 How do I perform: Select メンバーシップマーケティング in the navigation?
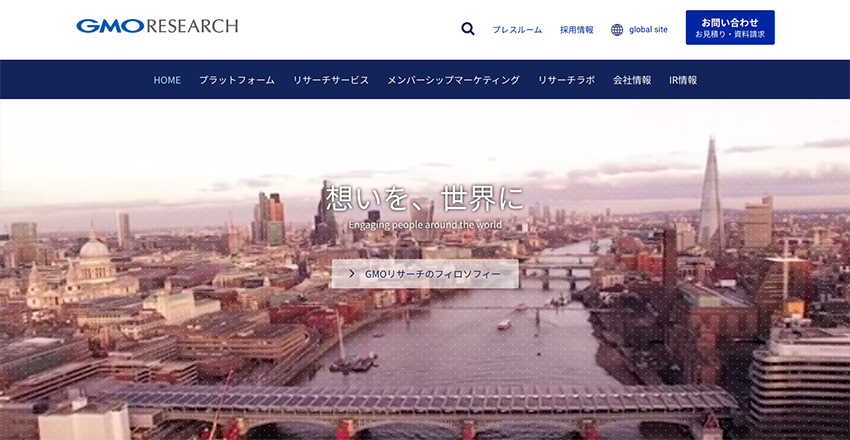point(453,80)
